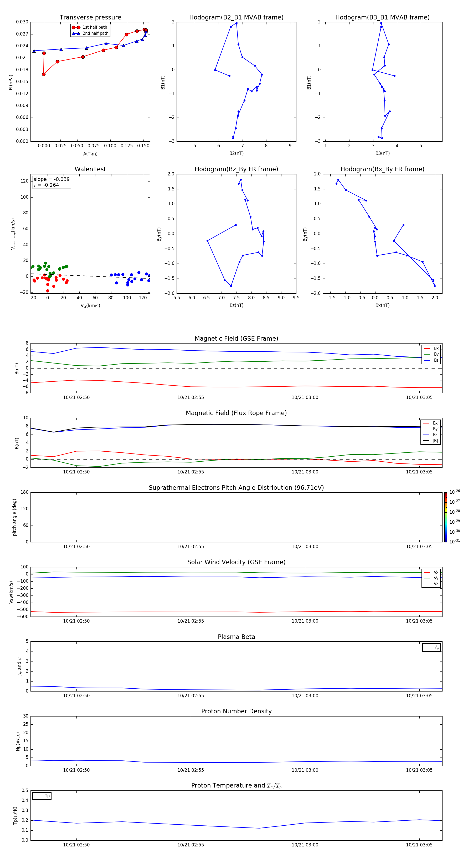Click '10/21 03:05' tick under Proton Temperature plot

click(419, 845)
